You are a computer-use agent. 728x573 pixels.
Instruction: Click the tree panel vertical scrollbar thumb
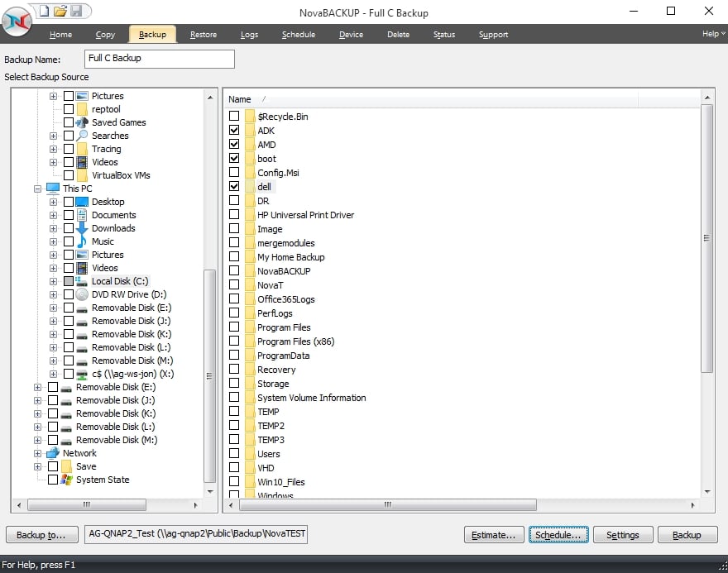(x=210, y=376)
